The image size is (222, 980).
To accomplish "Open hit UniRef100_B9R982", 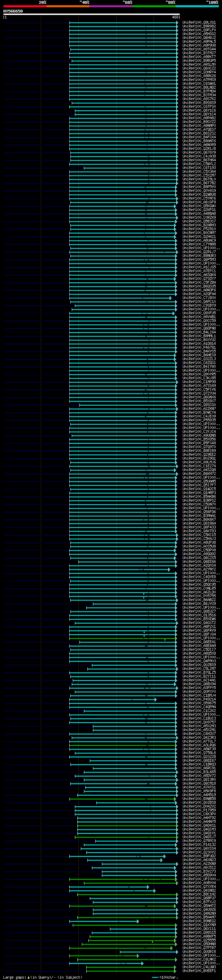I will coord(199,26).
